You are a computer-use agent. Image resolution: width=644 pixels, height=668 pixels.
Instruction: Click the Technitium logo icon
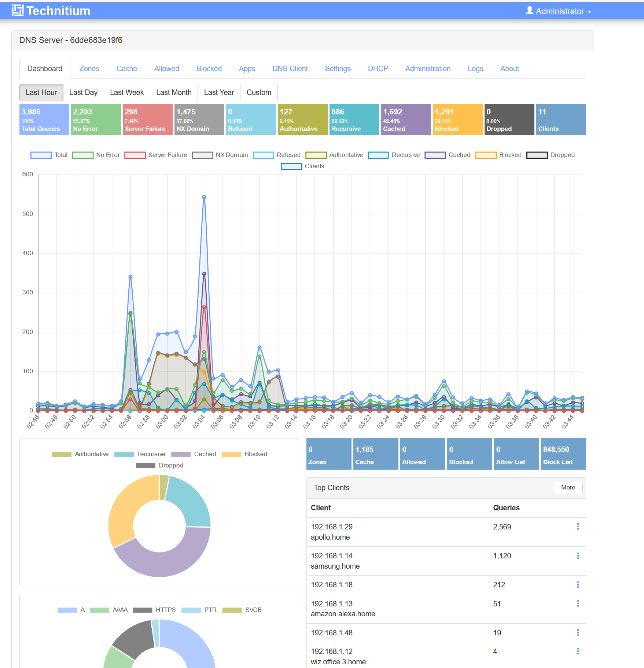click(18, 11)
